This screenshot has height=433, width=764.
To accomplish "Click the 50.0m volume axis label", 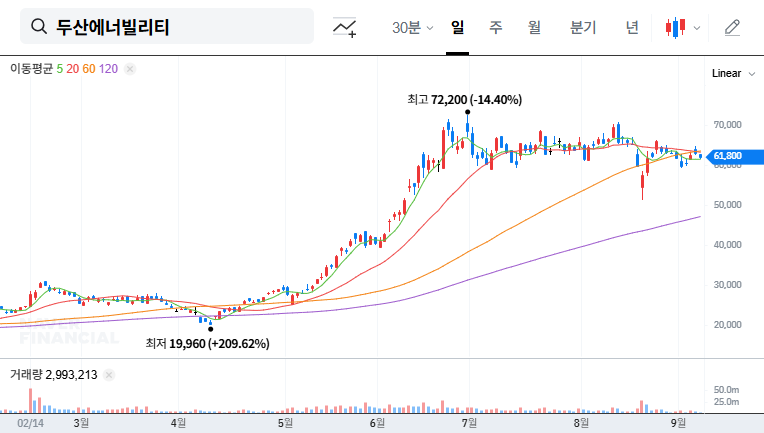I will coord(726,390).
